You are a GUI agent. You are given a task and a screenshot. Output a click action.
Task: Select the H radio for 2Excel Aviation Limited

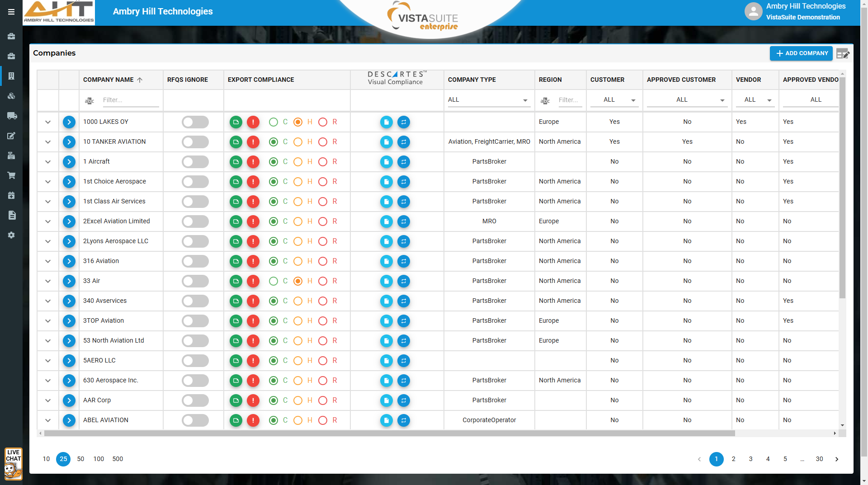298,221
